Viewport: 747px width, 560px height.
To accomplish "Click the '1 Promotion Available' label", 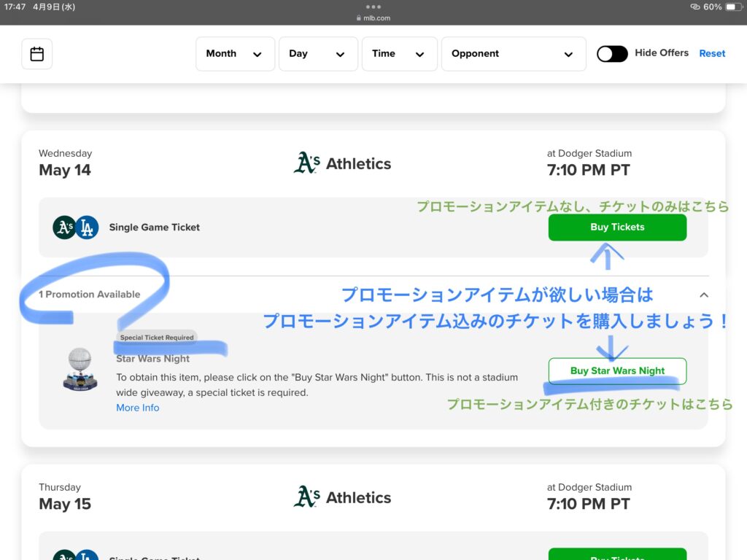I will (x=90, y=295).
